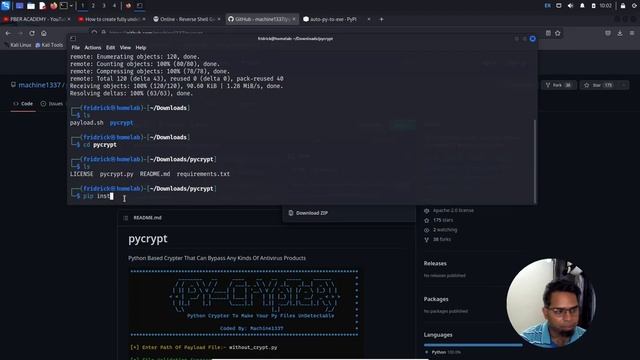The image size is (640, 360).
Task: Open the Apache-2.0 license link
Action: click(453, 211)
